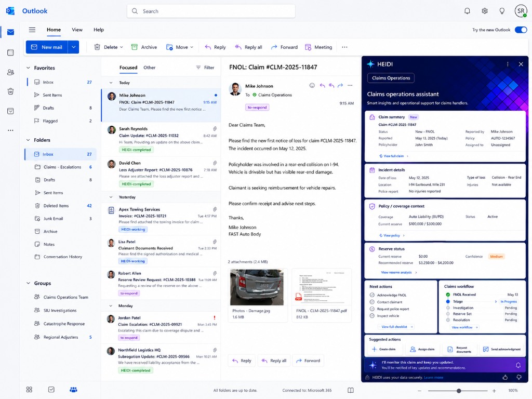The width and height of the screenshot is (532, 399).
Task: Open HEIDI panel more options menu
Action: [508, 64]
